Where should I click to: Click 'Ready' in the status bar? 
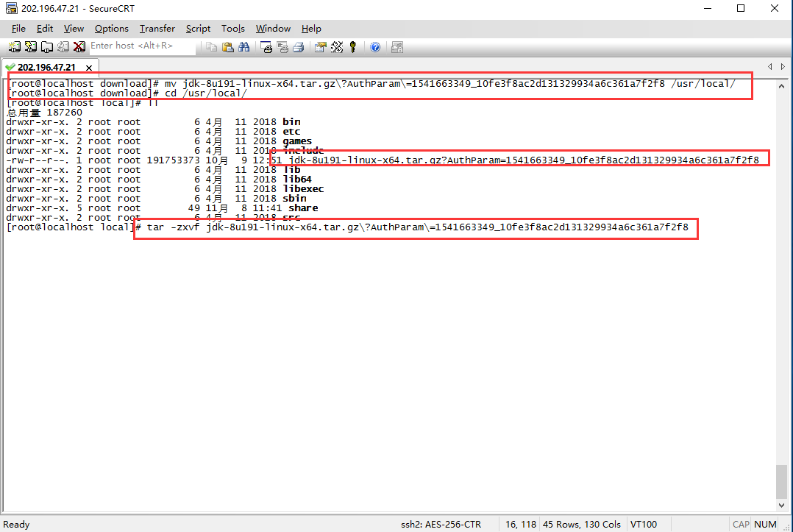[x=16, y=525]
